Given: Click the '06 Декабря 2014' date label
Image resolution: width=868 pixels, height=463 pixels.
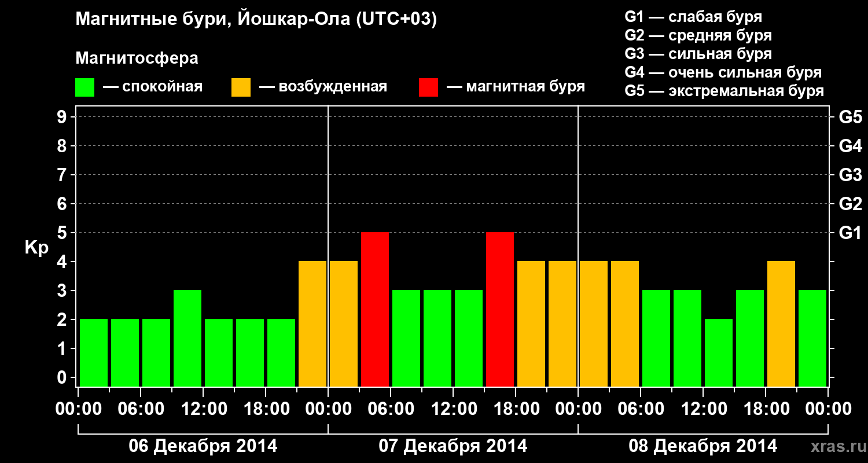Looking at the screenshot, I should tap(203, 446).
